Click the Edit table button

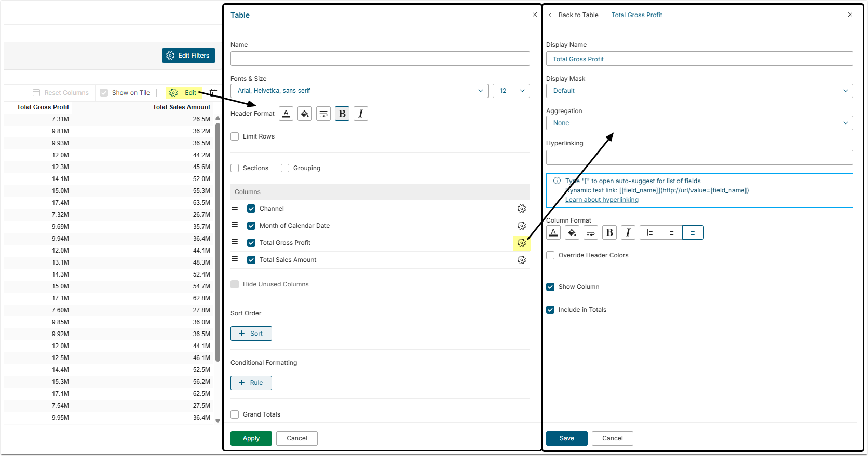184,93
